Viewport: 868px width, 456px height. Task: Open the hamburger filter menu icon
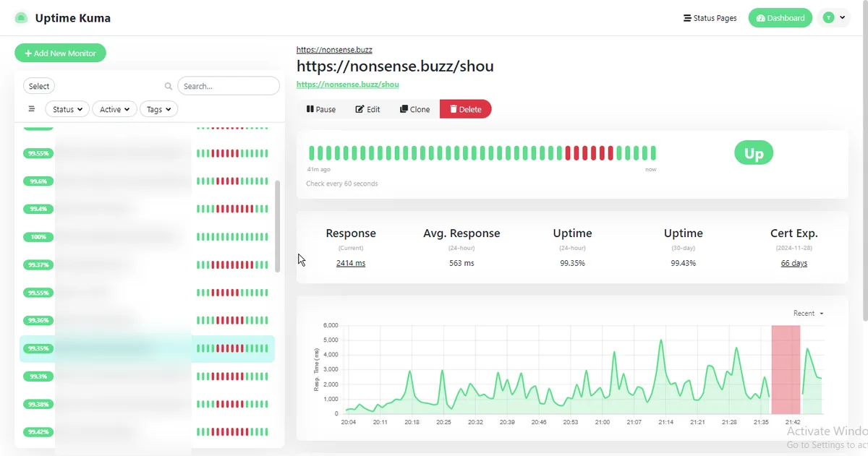(x=32, y=109)
